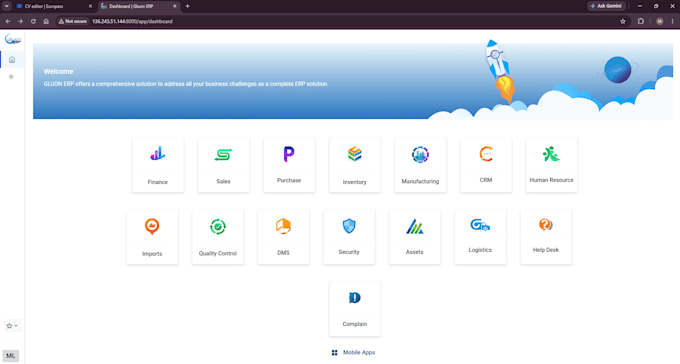
Task: Open the Sales module icon
Action: coord(223,154)
